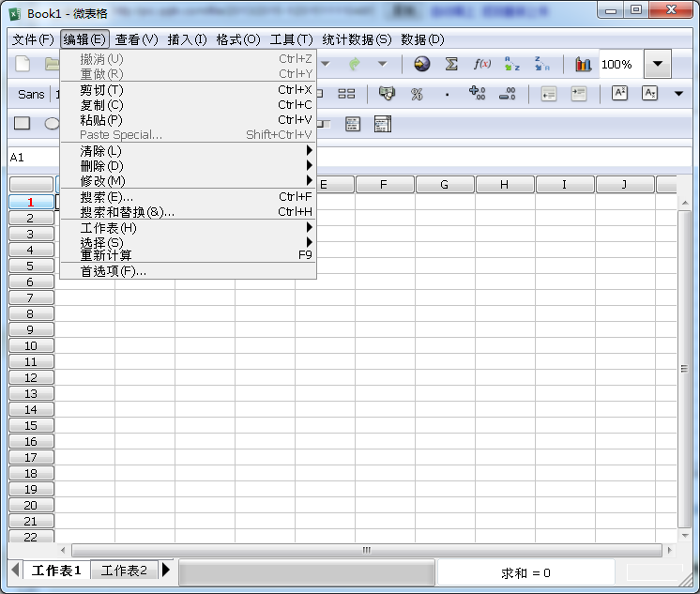
Task: Toggle superscript formatting button
Action: 619,93
